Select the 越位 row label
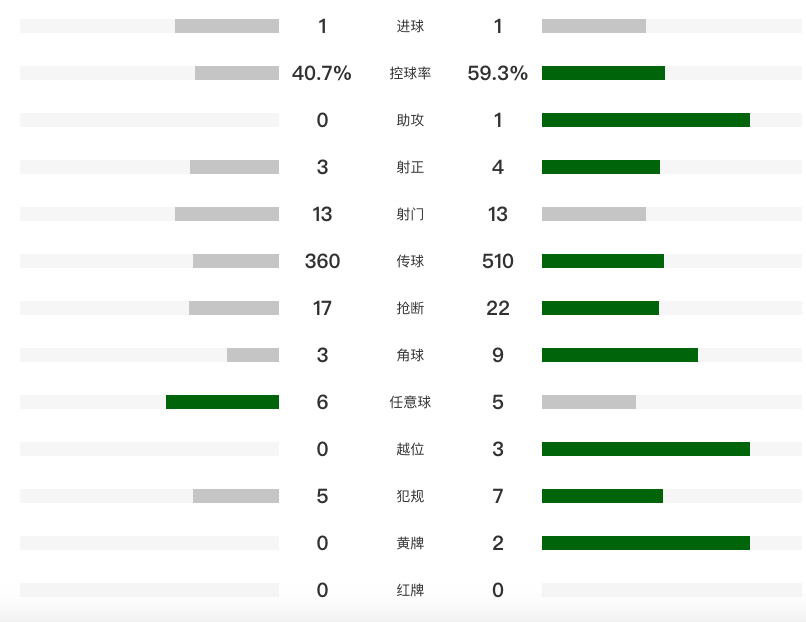 tap(410, 449)
